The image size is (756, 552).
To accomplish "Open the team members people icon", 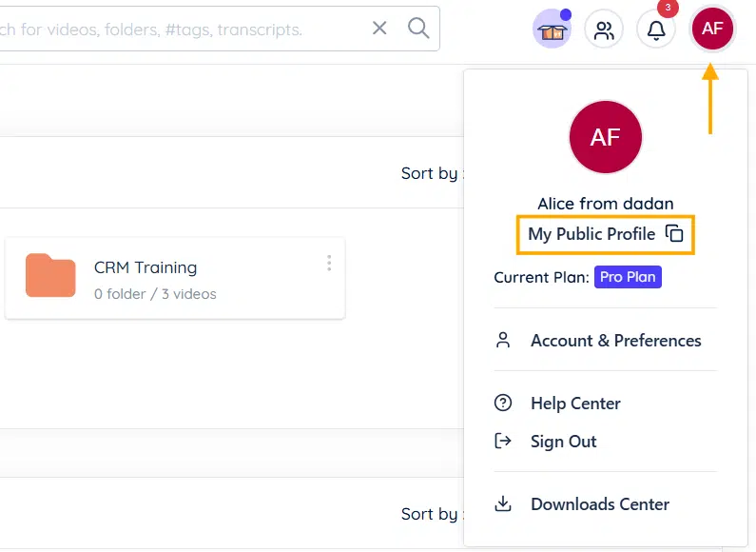I will tap(604, 30).
